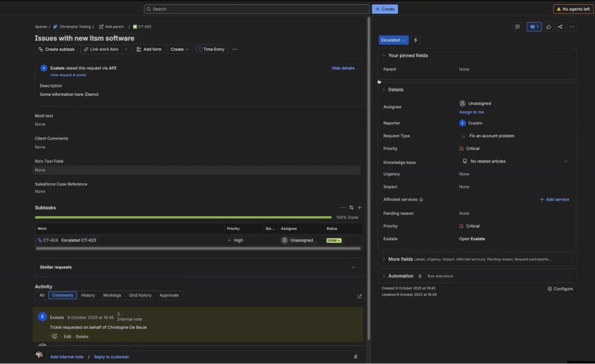Image resolution: width=595 pixels, height=364 pixels.
Task: Select the Worklogs activity tab
Action: point(111,295)
